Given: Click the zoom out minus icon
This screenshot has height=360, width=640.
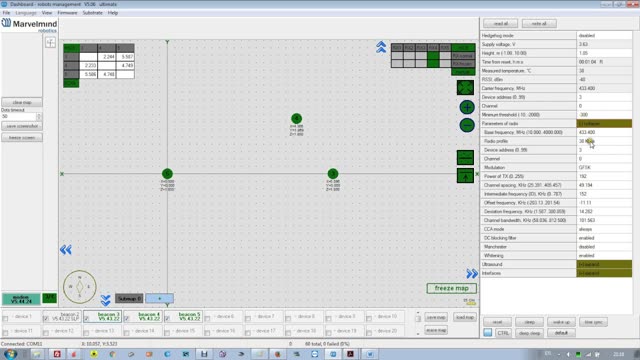Looking at the screenshot, I should click(467, 125).
